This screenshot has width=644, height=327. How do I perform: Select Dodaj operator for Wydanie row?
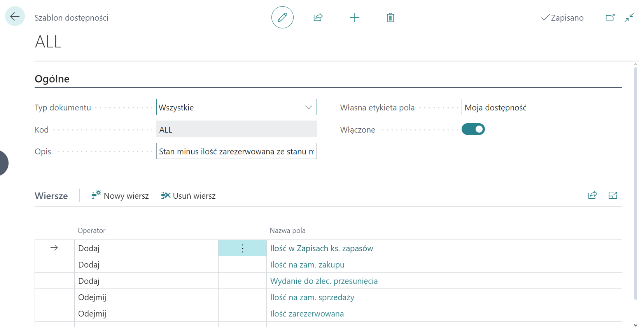point(146,281)
